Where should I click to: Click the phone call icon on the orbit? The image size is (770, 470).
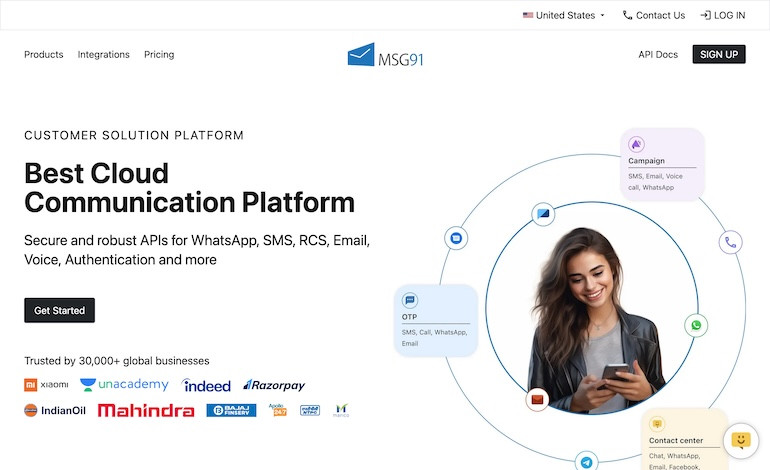tap(731, 242)
